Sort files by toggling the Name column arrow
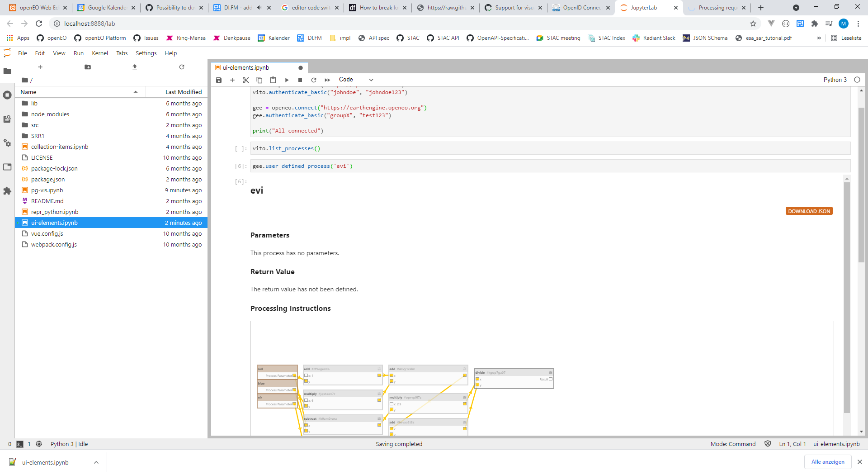 [136, 91]
